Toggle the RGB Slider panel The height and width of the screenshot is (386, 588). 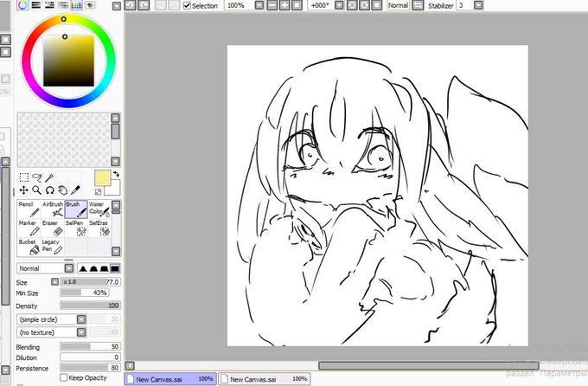point(36,5)
